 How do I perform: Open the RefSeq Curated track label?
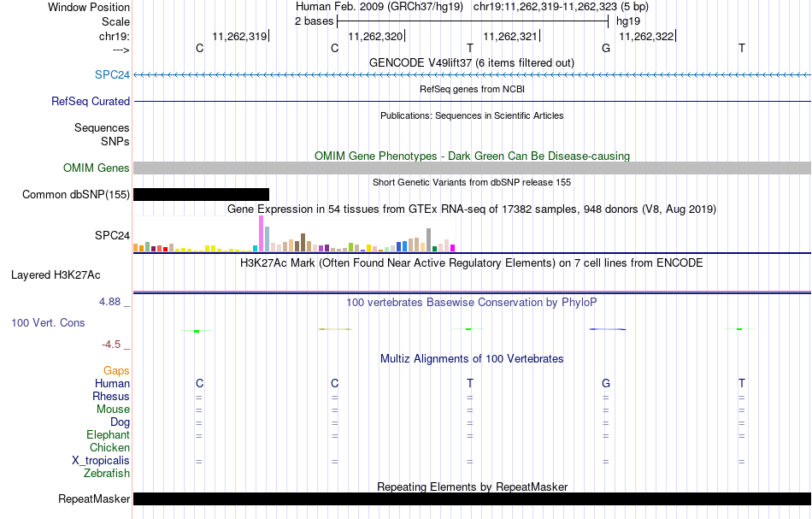90,101
